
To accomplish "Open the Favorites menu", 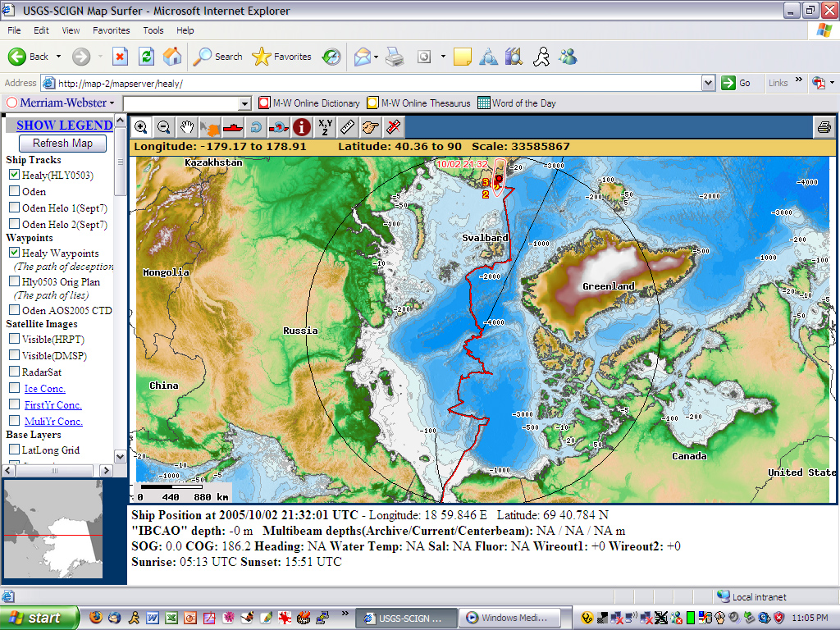I will pos(111,30).
